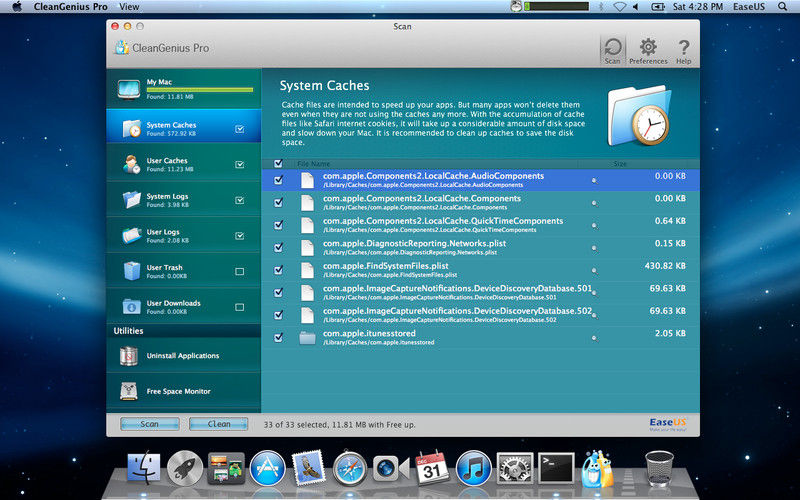Image resolution: width=800 pixels, height=500 pixels.
Task: Uncheck com.apple.itunesstored checkbox
Action: pyautogui.click(x=278, y=337)
